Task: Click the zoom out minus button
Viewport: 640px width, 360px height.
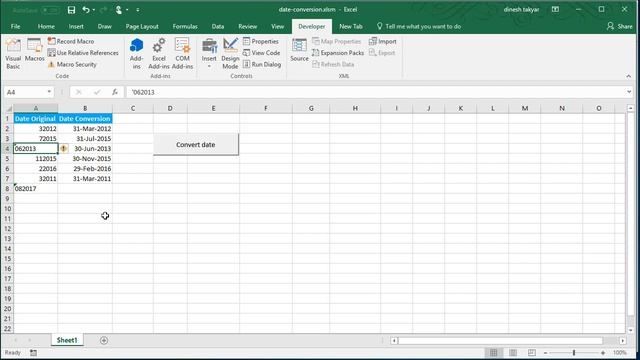Action: pyautogui.click(x=545, y=353)
